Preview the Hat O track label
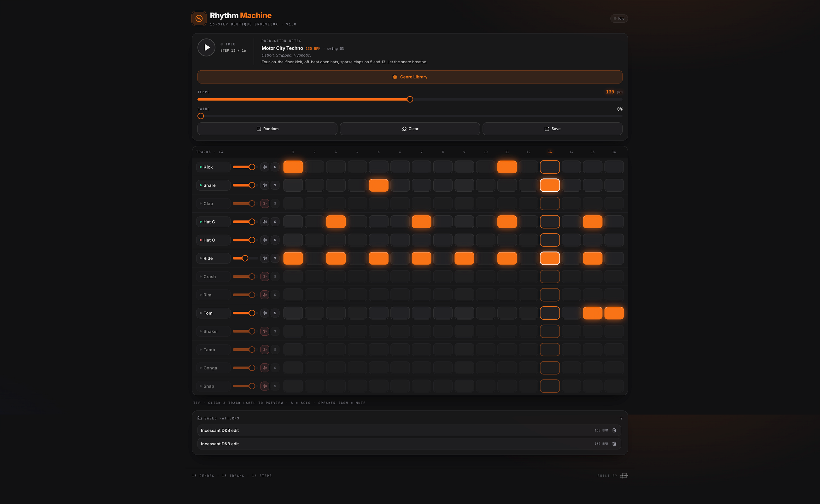 click(214, 240)
